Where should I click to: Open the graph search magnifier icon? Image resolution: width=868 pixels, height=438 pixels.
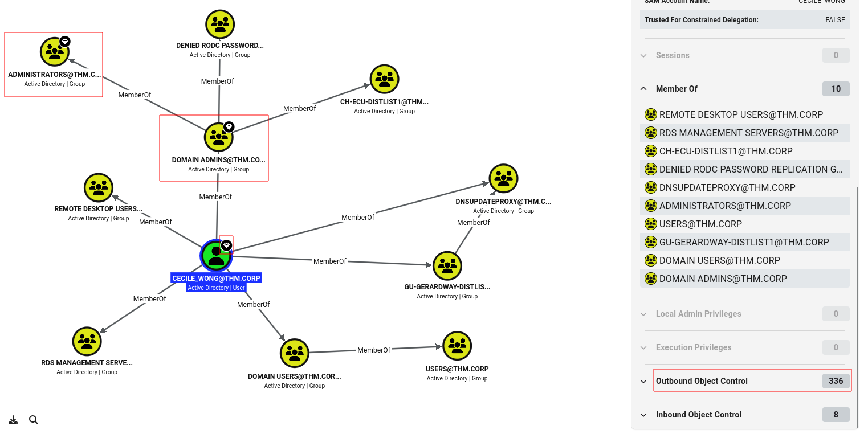coord(34,420)
